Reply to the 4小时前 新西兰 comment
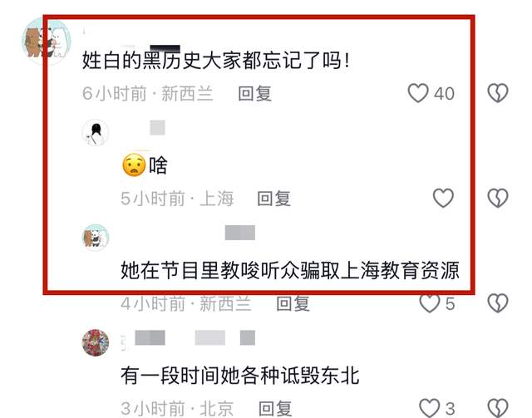532x418 pixels. [x=293, y=303]
